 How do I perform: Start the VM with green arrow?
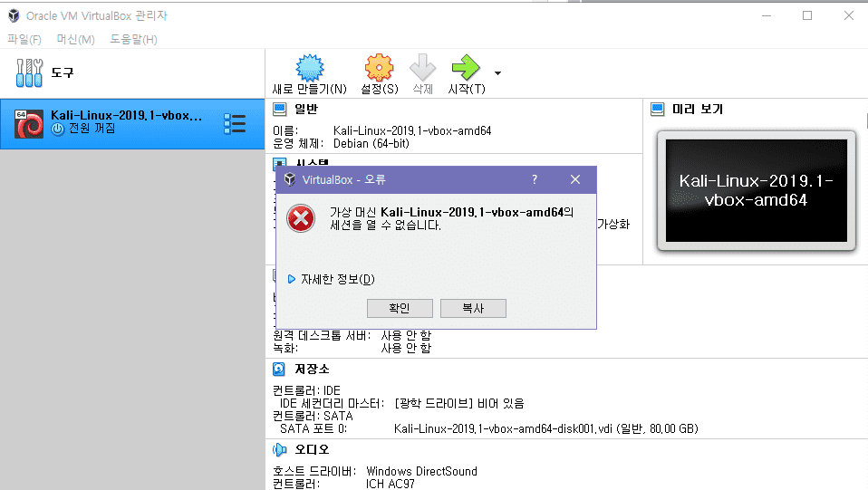pos(466,68)
